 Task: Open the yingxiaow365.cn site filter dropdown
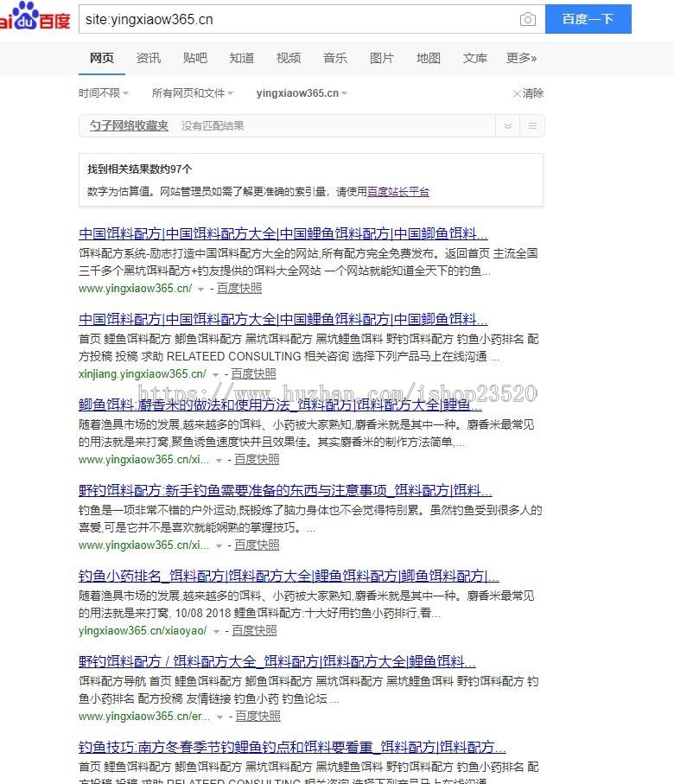(302, 93)
